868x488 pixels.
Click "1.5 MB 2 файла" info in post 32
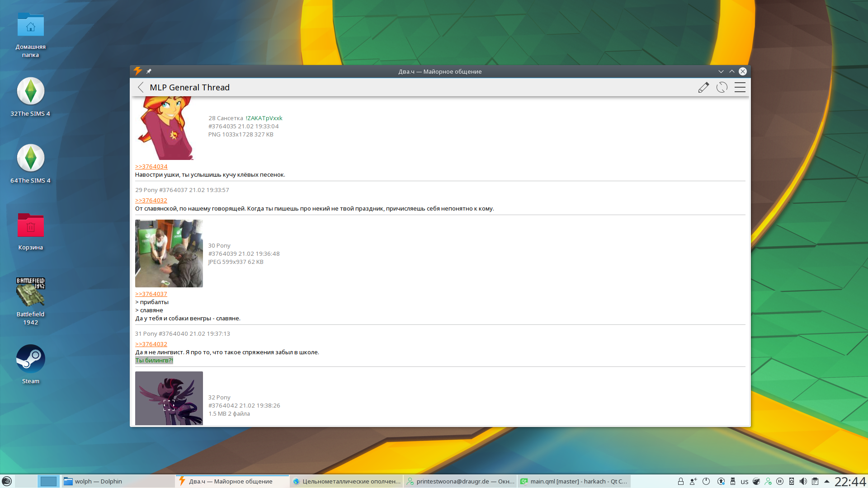(x=229, y=413)
